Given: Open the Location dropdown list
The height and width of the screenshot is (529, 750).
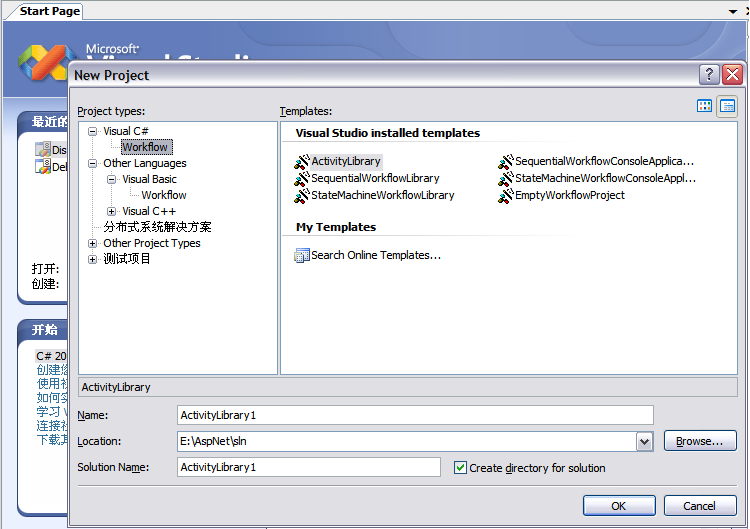Looking at the screenshot, I should pyautogui.click(x=644, y=441).
